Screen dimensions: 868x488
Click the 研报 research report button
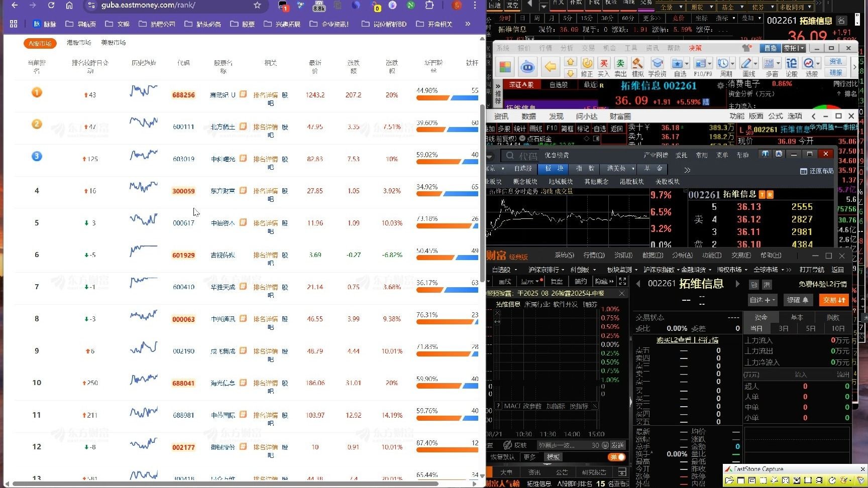tap(836, 72)
